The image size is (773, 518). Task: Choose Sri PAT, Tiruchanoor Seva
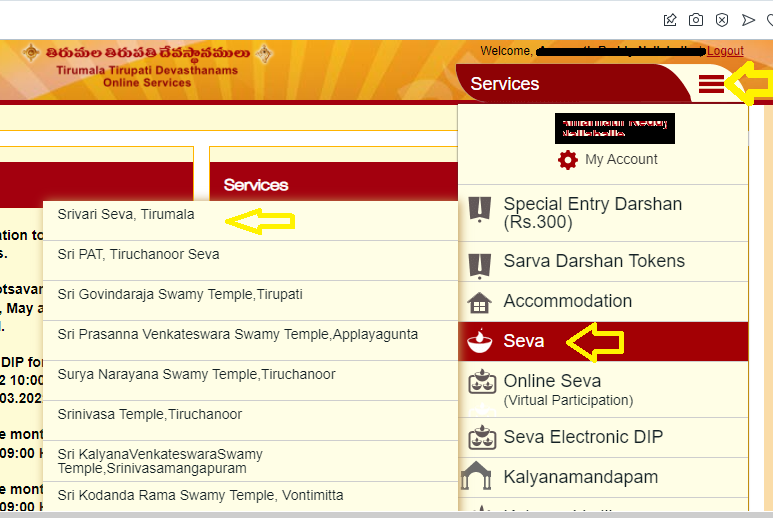[x=250, y=261]
